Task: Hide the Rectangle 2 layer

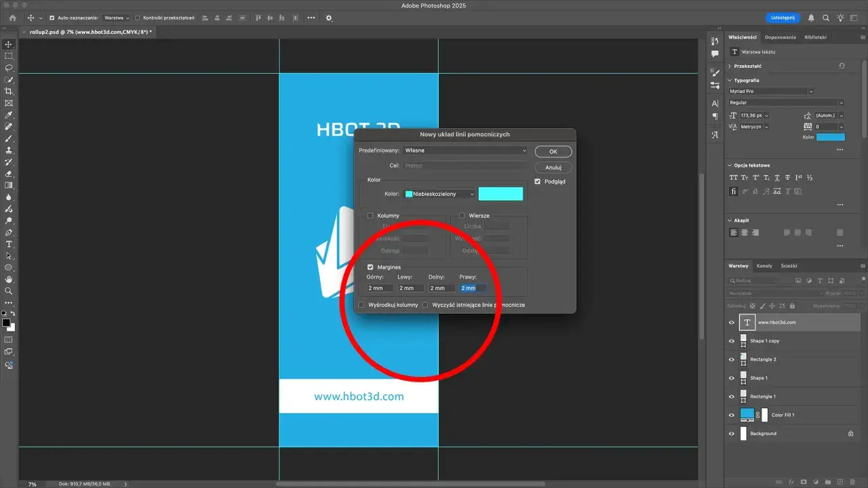Action: [732, 359]
